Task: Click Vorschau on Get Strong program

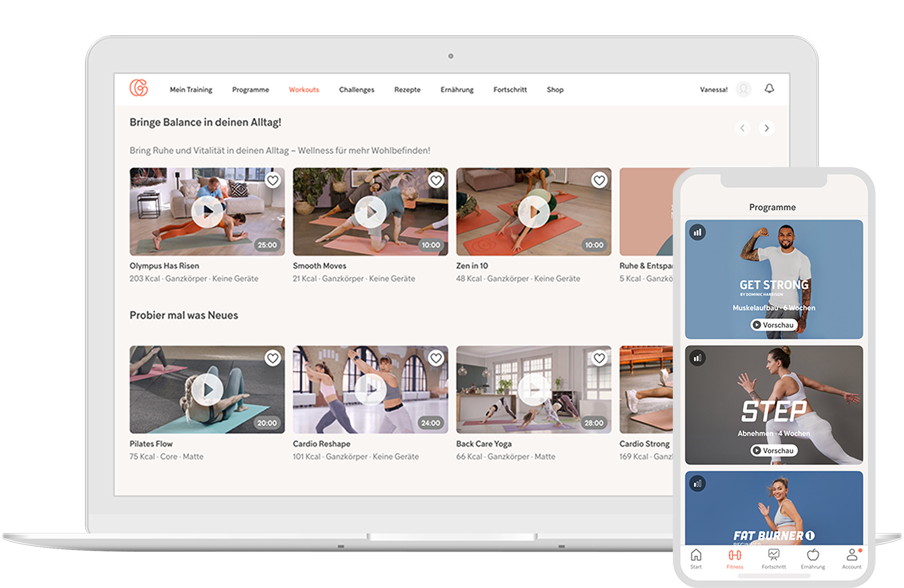Action: coord(773,325)
